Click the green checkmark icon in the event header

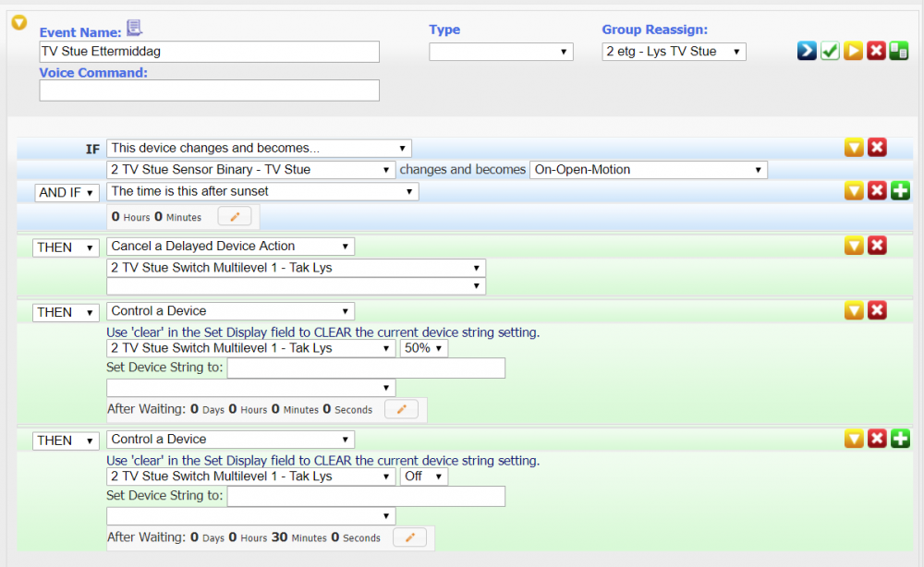pos(830,52)
